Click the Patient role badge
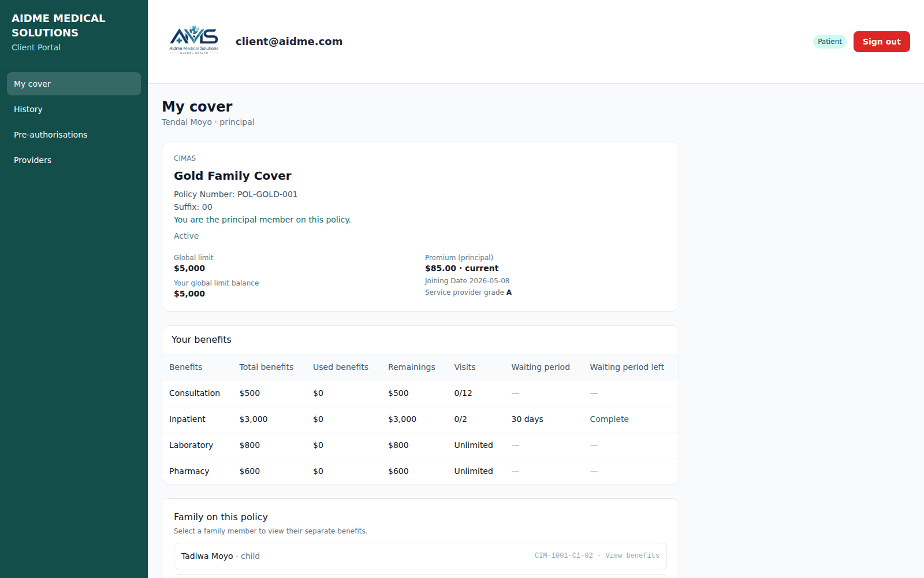Viewport: 924px width, 578px height. pyautogui.click(x=829, y=42)
